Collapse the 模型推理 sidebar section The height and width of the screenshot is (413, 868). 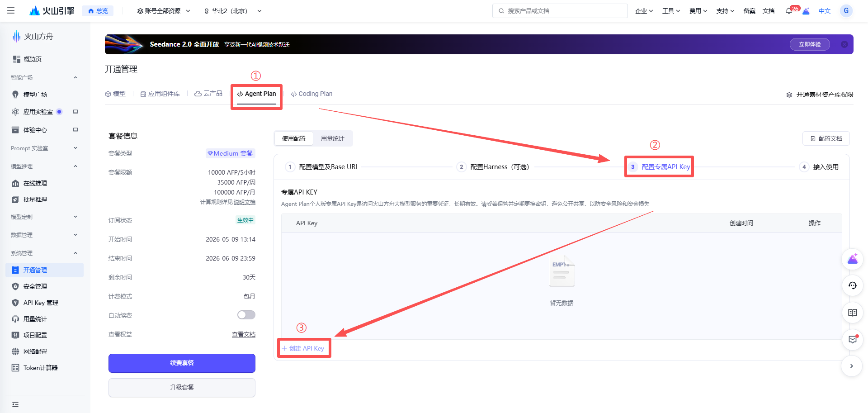tap(44, 166)
